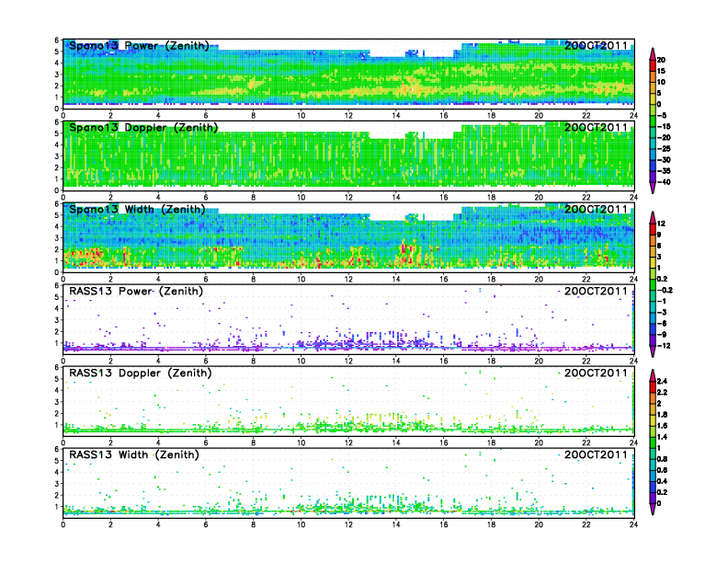
Task: Select the RASS13 Doppler (Zenith) panel title
Action: (x=139, y=373)
